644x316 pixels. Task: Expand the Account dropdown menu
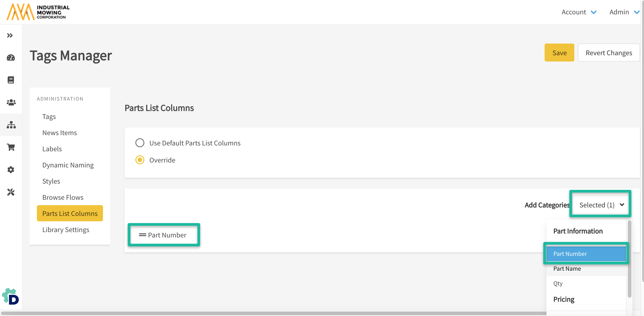579,12
